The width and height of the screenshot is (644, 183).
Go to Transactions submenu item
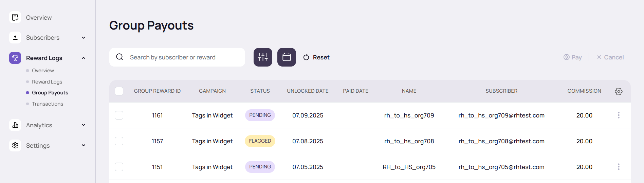[48, 104]
